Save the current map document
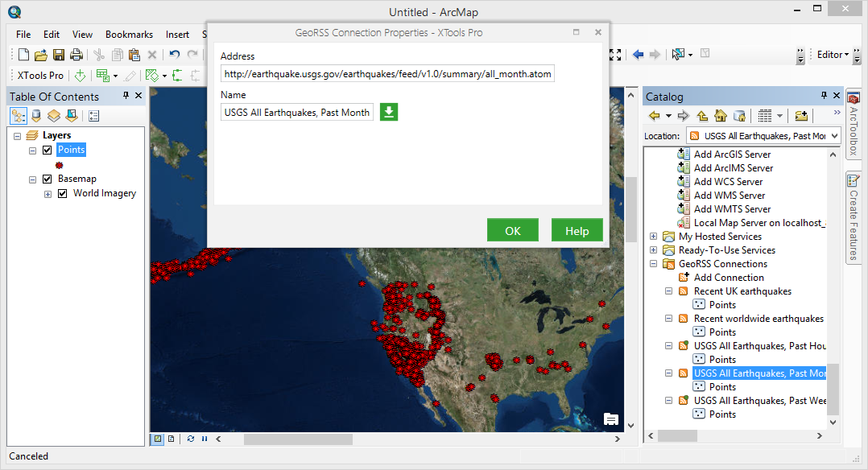 coord(59,54)
